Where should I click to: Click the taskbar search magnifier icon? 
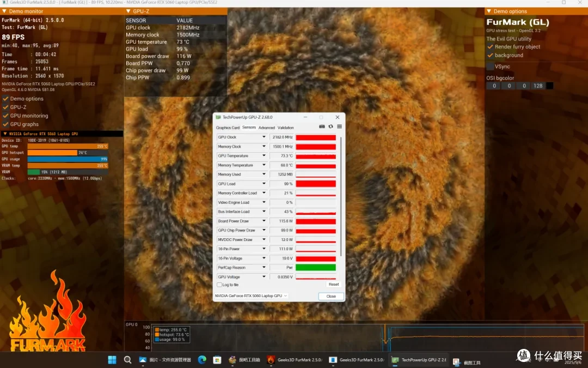tap(127, 360)
